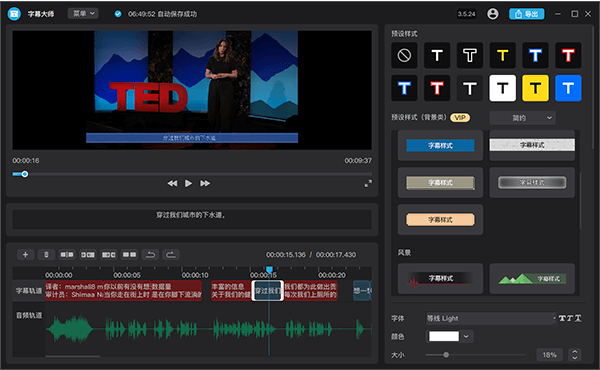
Task: Delete the subtitle with trash icon
Action: [x=46, y=254]
